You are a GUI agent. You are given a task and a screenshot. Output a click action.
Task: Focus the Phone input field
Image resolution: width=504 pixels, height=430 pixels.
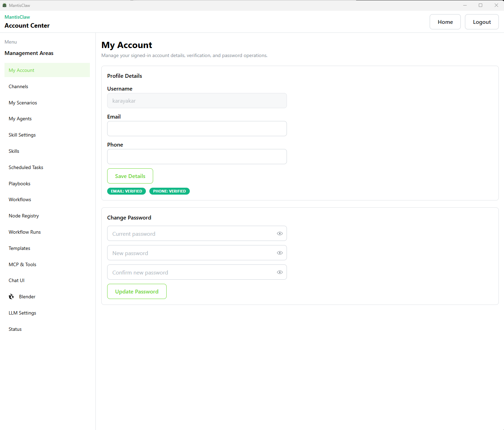[x=197, y=157]
